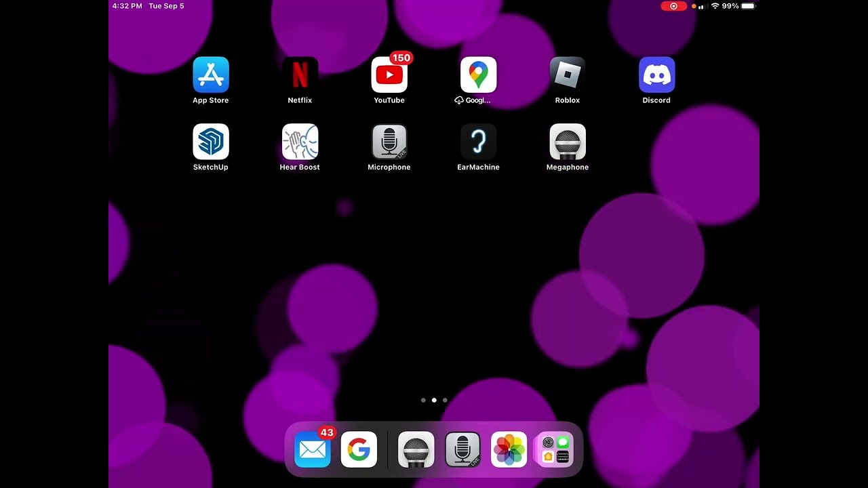Tap the Tue Sep 5 date text

click(x=166, y=6)
